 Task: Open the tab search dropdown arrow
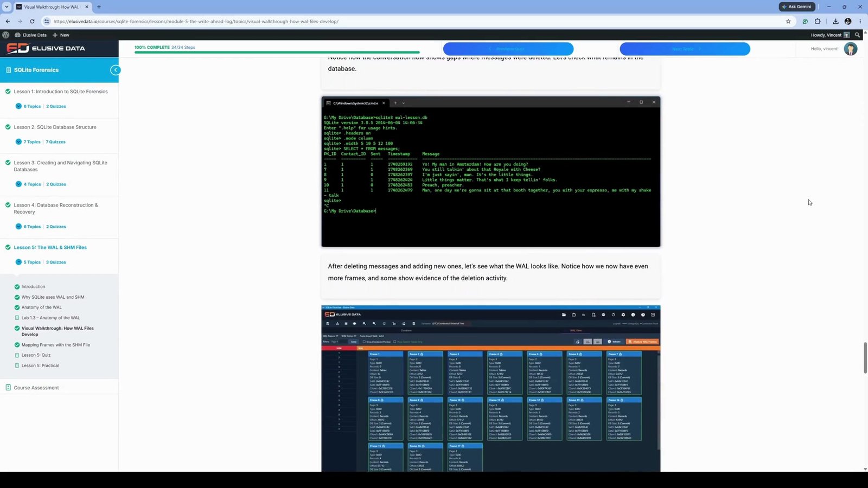(x=7, y=7)
